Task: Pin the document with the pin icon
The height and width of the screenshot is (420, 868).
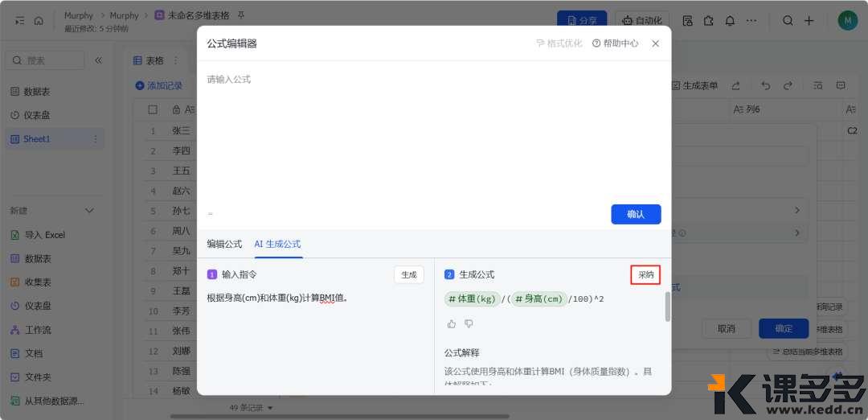Action: [x=241, y=15]
